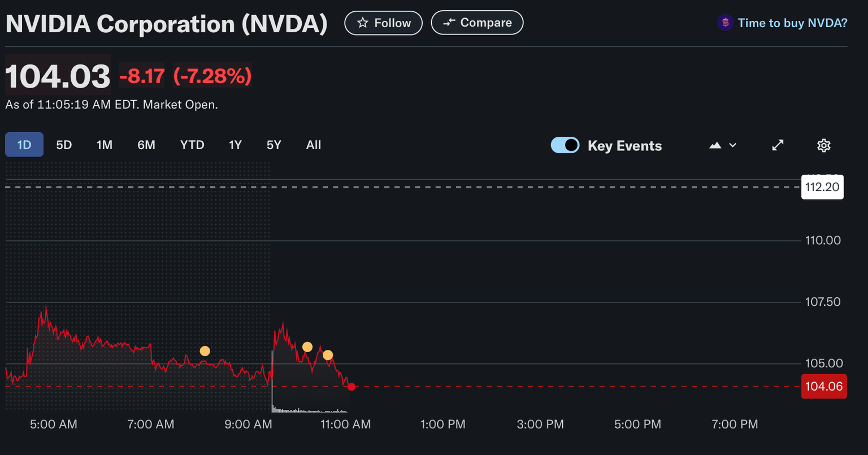Click the fullscreen expand chart icon
The image size is (868, 455).
(x=778, y=145)
